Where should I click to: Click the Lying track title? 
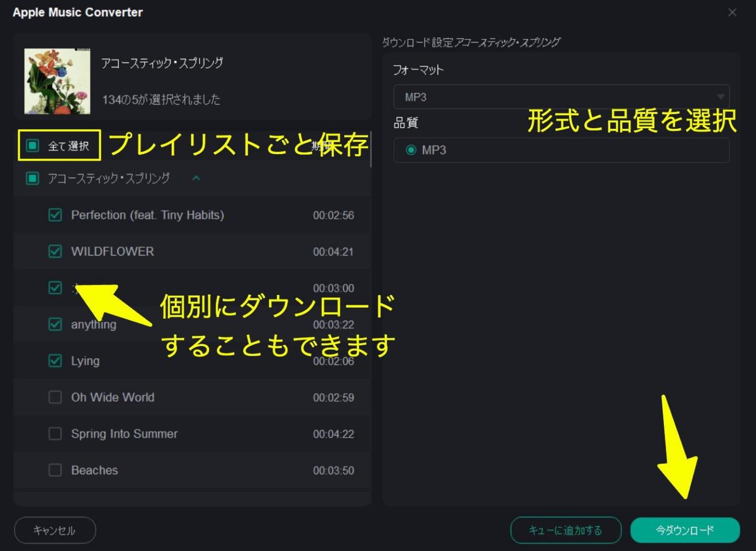pyautogui.click(x=86, y=361)
